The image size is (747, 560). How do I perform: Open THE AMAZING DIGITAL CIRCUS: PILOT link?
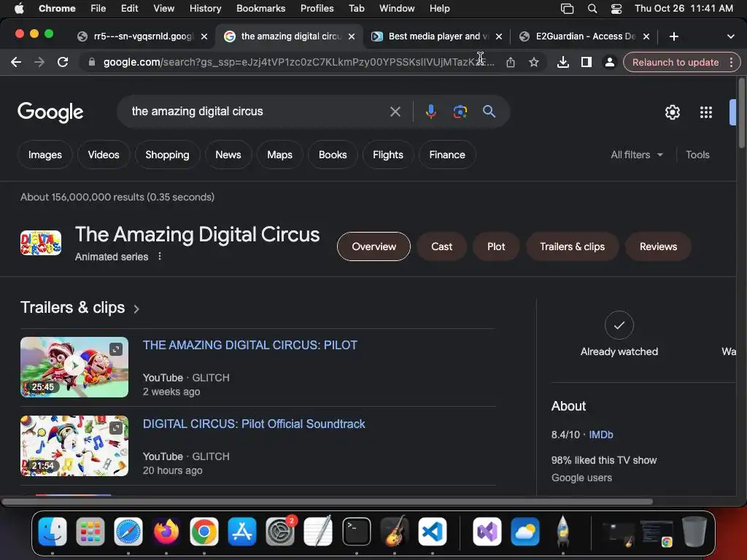(x=250, y=345)
